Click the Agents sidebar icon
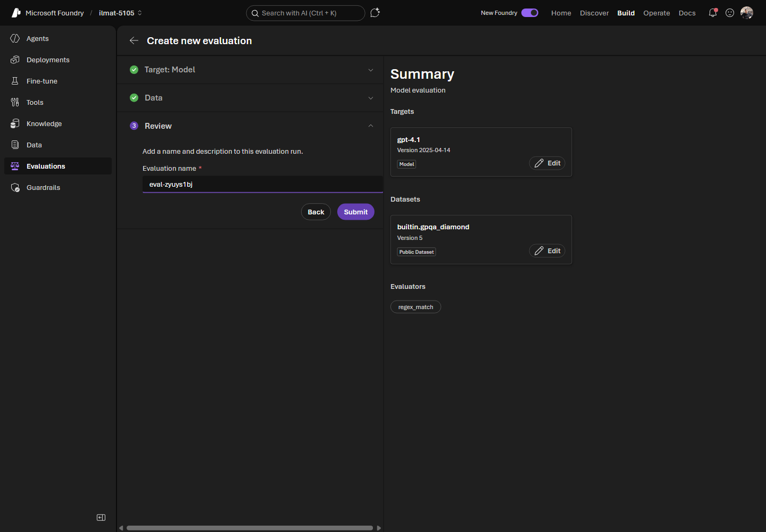The image size is (766, 532). click(x=15, y=38)
